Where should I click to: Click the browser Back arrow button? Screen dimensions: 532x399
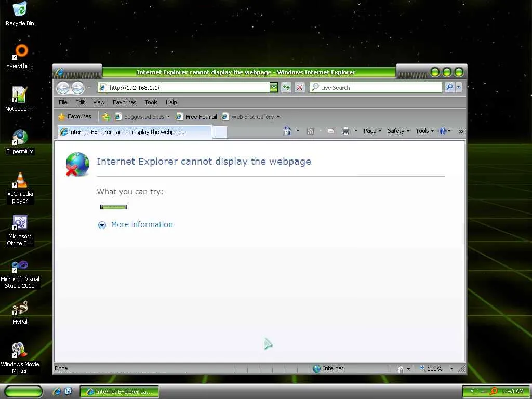click(63, 87)
